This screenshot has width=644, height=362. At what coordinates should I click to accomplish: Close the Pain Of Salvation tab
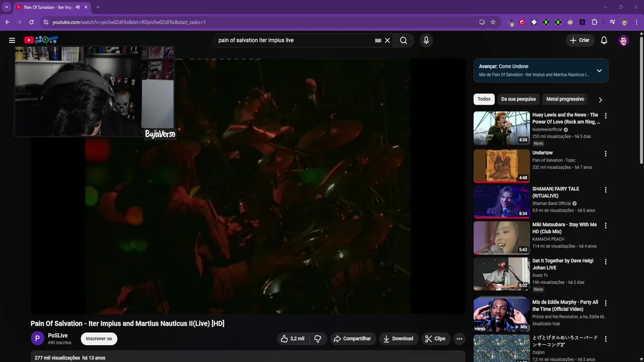click(x=86, y=7)
